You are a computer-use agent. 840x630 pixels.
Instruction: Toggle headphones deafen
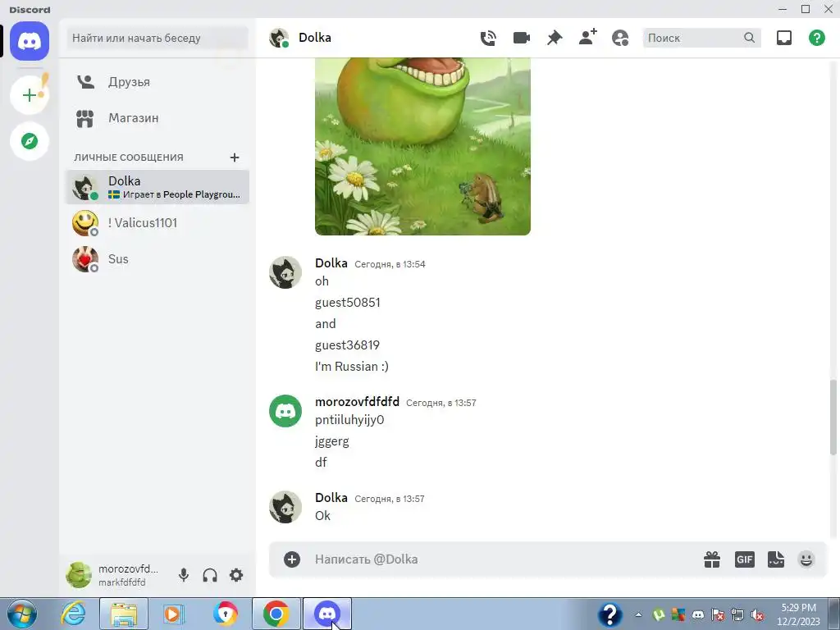(x=210, y=575)
